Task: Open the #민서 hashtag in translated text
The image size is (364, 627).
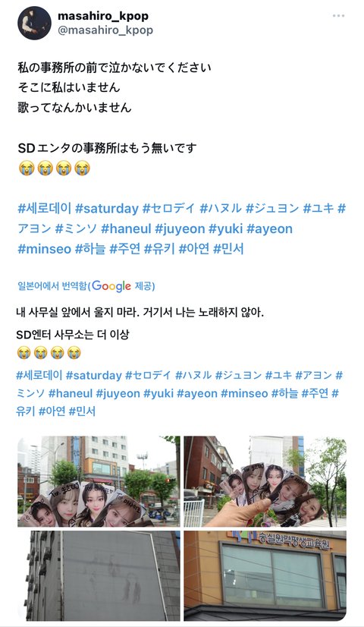Action: [82, 411]
